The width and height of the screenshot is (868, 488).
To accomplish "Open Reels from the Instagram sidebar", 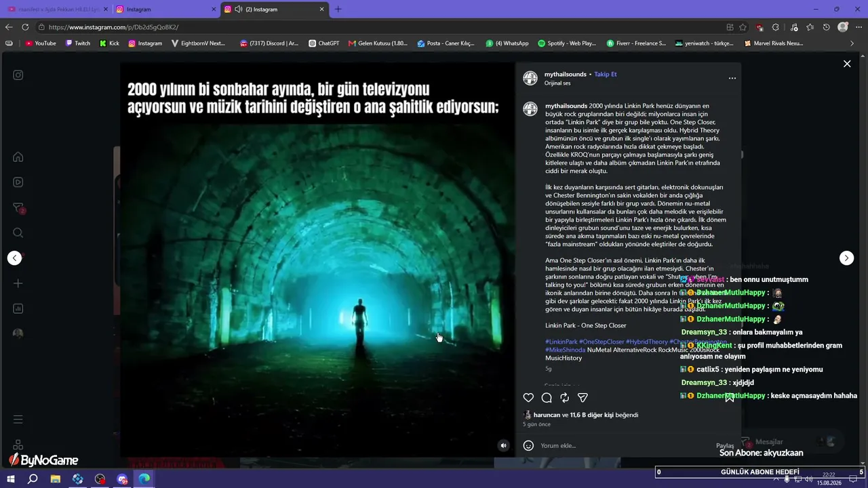I will [x=18, y=182].
